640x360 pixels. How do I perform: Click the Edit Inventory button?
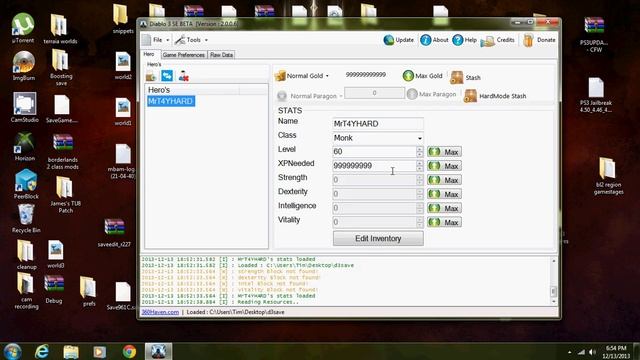tap(378, 238)
